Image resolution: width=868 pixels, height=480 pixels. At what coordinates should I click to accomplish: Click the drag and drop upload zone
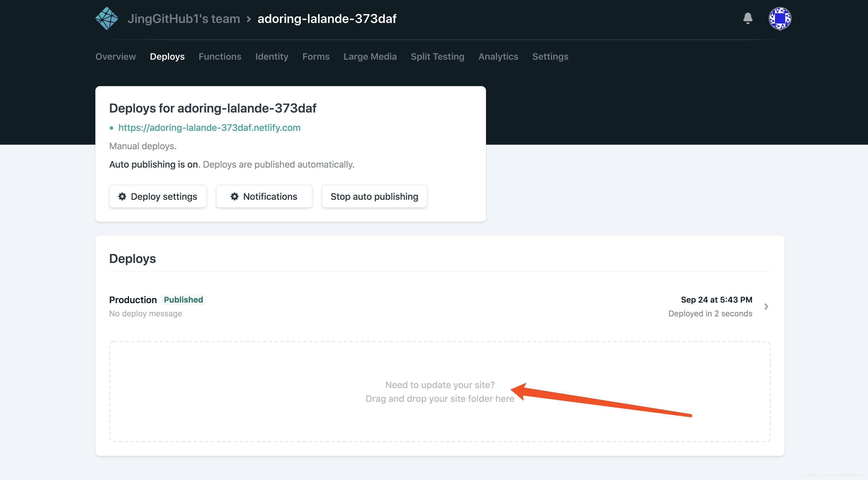(439, 391)
